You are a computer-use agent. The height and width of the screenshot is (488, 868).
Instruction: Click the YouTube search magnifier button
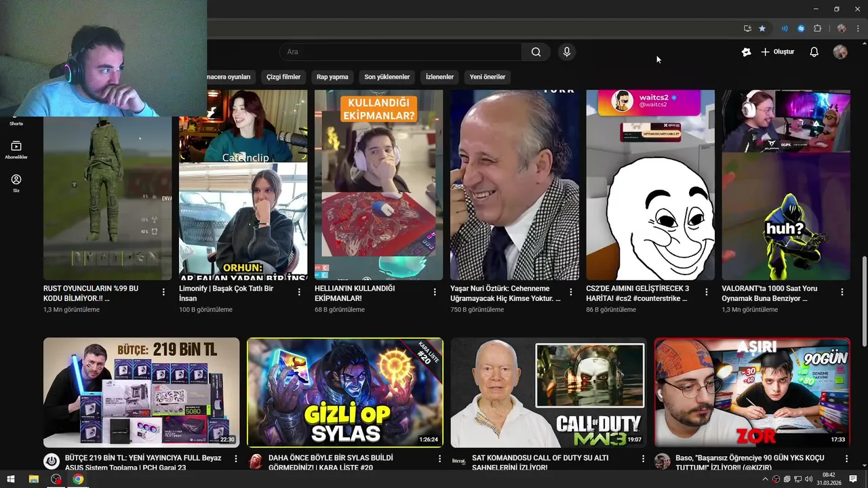pyautogui.click(x=536, y=52)
